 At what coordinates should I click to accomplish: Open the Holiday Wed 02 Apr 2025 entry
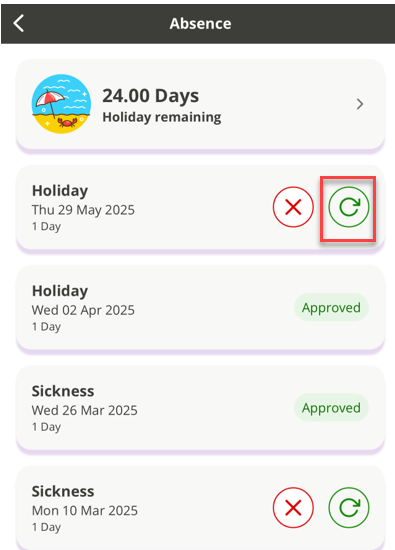coord(200,308)
